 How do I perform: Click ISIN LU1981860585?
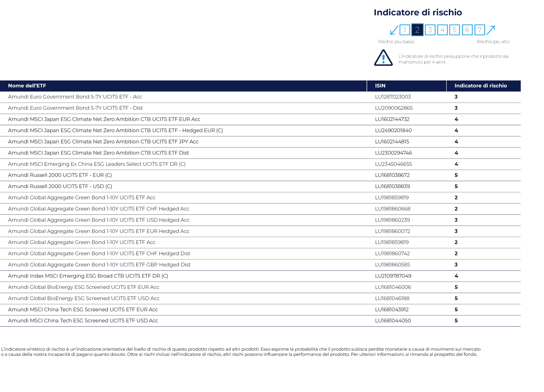pyautogui.click(x=392, y=265)
